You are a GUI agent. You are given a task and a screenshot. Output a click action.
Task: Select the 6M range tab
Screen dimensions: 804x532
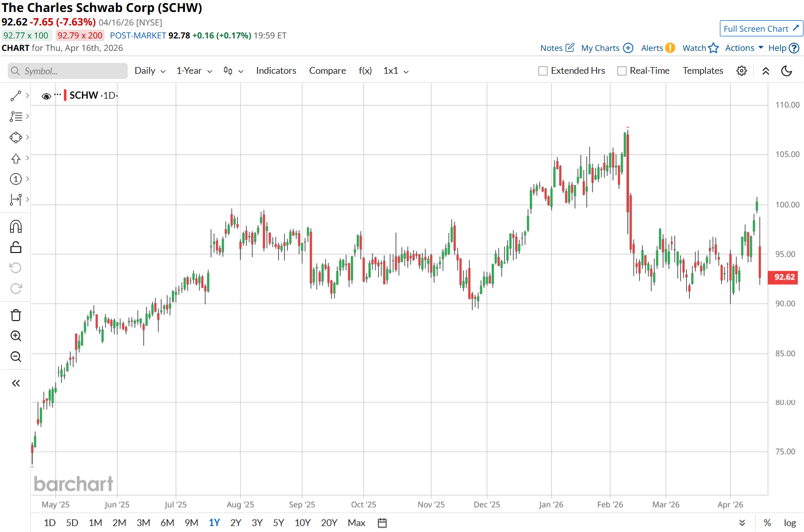coord(167,523)
